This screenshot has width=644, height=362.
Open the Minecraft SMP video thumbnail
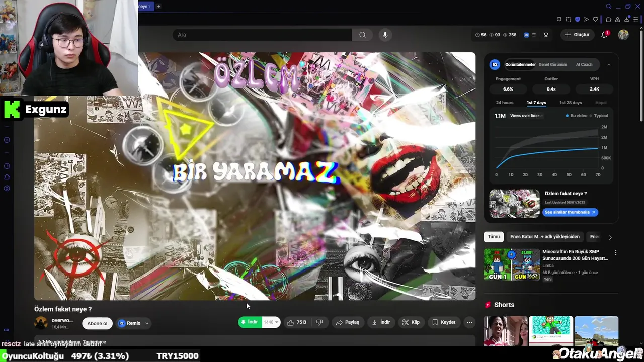click(511, 264)
